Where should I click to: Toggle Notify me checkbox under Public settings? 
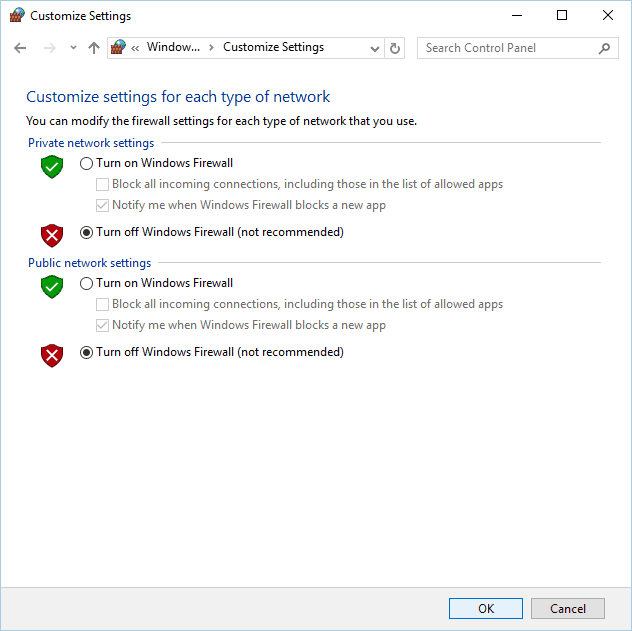coord(102,325)
